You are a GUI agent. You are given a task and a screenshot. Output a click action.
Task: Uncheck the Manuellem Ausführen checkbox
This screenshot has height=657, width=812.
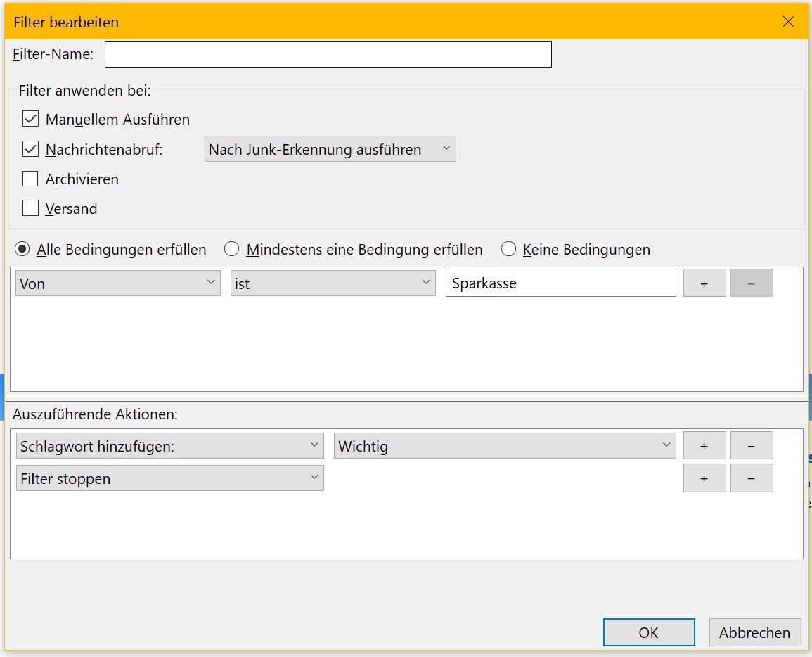(30, 119)
